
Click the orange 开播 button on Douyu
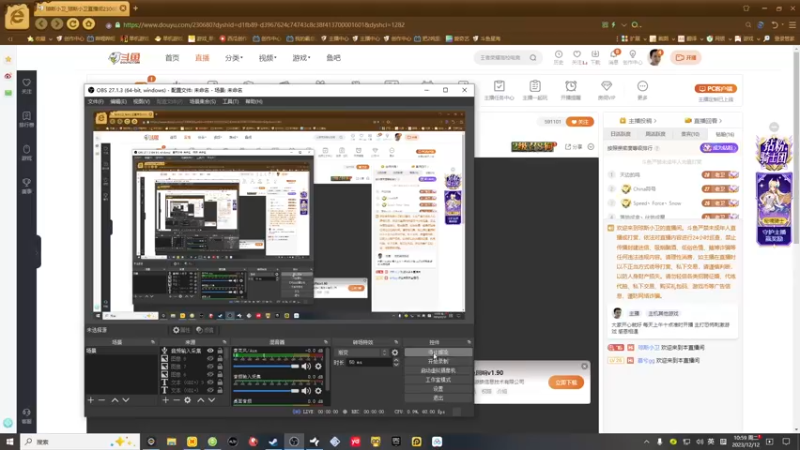click(x=686, y=58)
